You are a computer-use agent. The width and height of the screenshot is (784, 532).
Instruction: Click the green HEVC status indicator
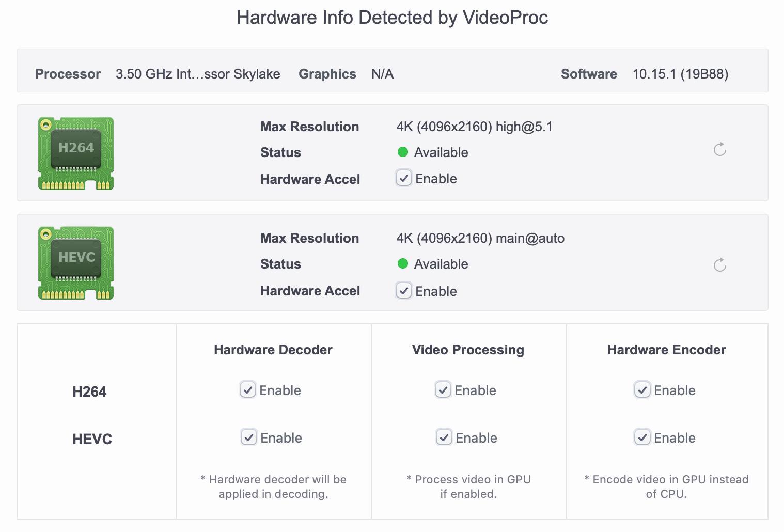click(403, 263)
